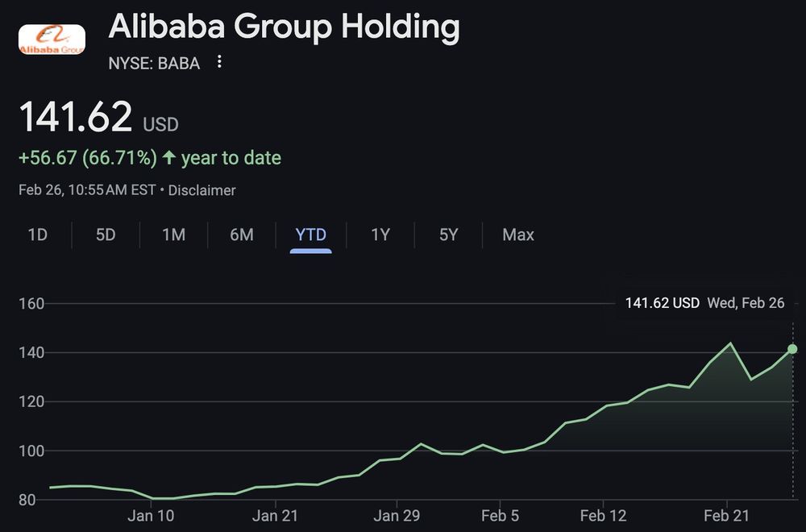The width and height of the screenshot is (806, 532).
Task: Click the NYSE: BABA ticker label
Action: click(154, 63)
